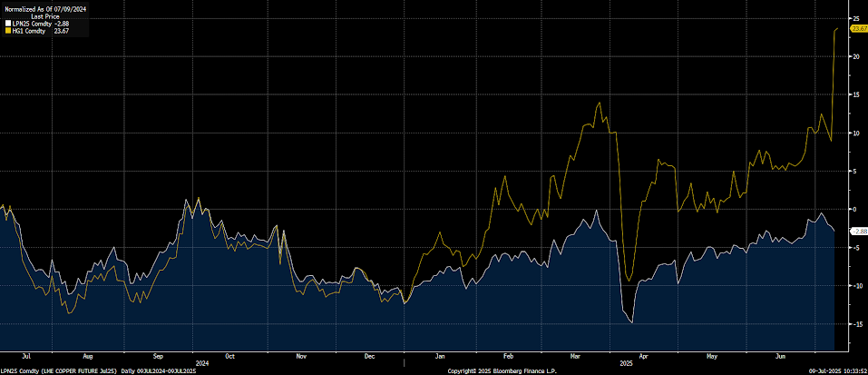Click the Mar month label
The image size is (868, 375).
pyautogui.click(x=575, y=357)
